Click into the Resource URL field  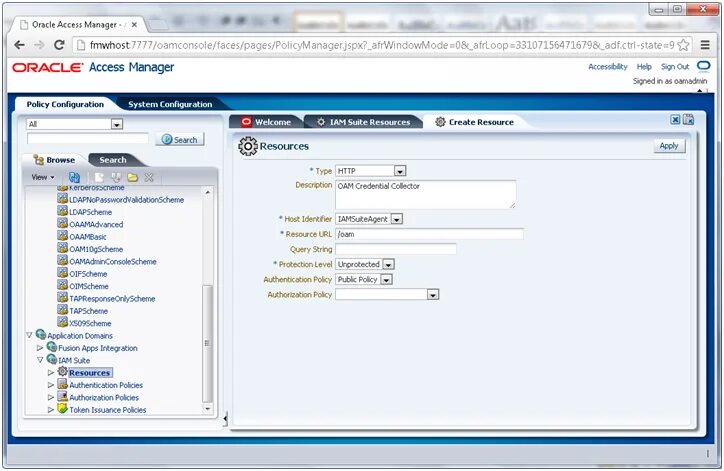click(x=429, y=234)
